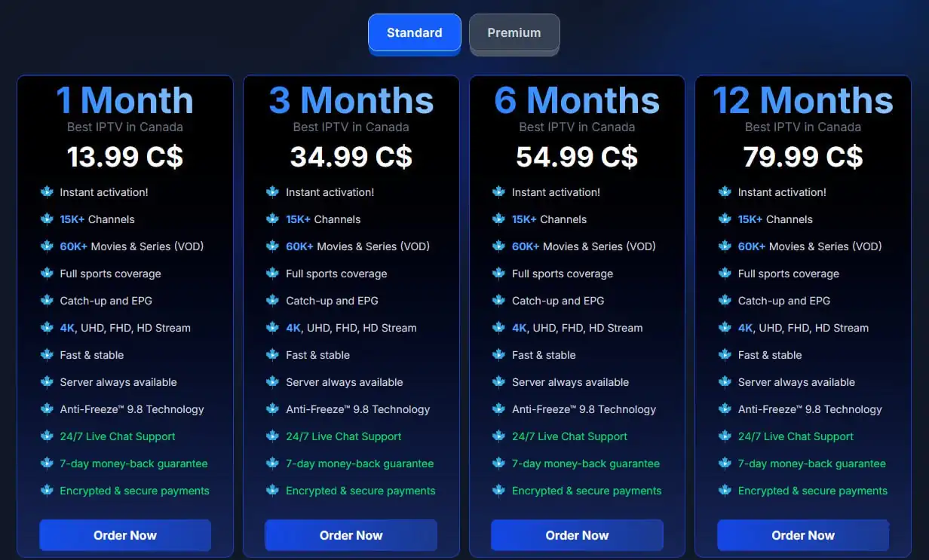The height and width of the screenshot is (560, 929).
Task: Click the maple leaf icon beside Catch-up and EPG in 1 Month card
Action: coord(47,301)
